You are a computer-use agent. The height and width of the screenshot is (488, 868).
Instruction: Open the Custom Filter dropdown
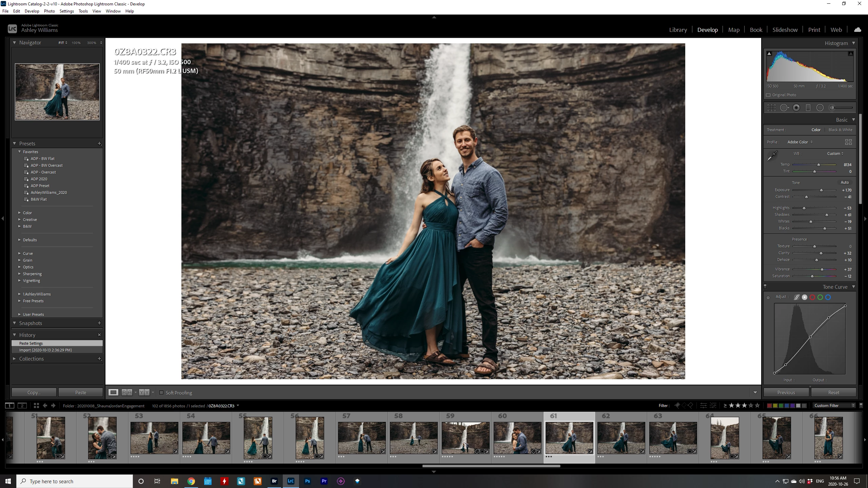pos(834,406)
